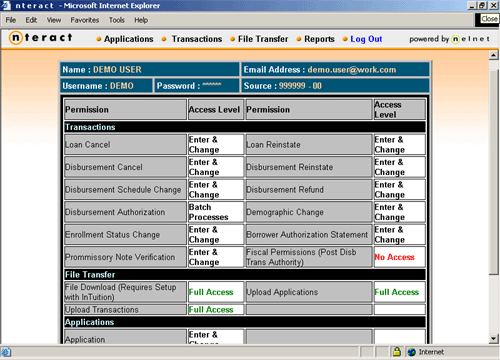Click the Internet zone globe icon
This screenshot has height=360, width=500.
coord(412,352)
